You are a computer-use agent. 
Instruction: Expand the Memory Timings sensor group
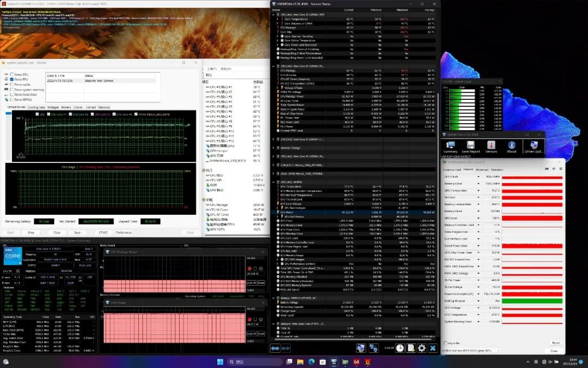(x=273, y=147)
